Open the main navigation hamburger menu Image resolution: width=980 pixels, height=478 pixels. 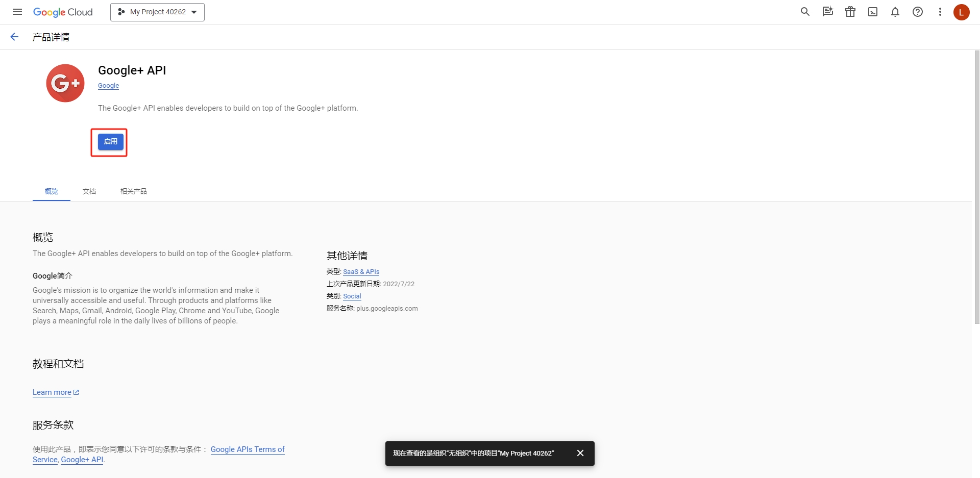pyautogui.click(x=17, y=12)
